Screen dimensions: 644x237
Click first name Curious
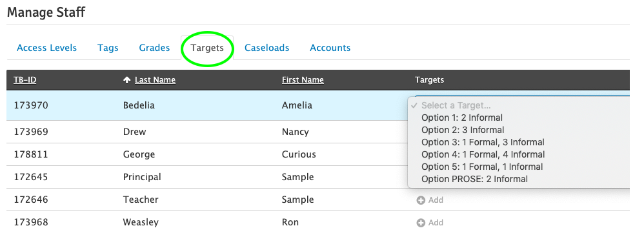tap(299, 154)
